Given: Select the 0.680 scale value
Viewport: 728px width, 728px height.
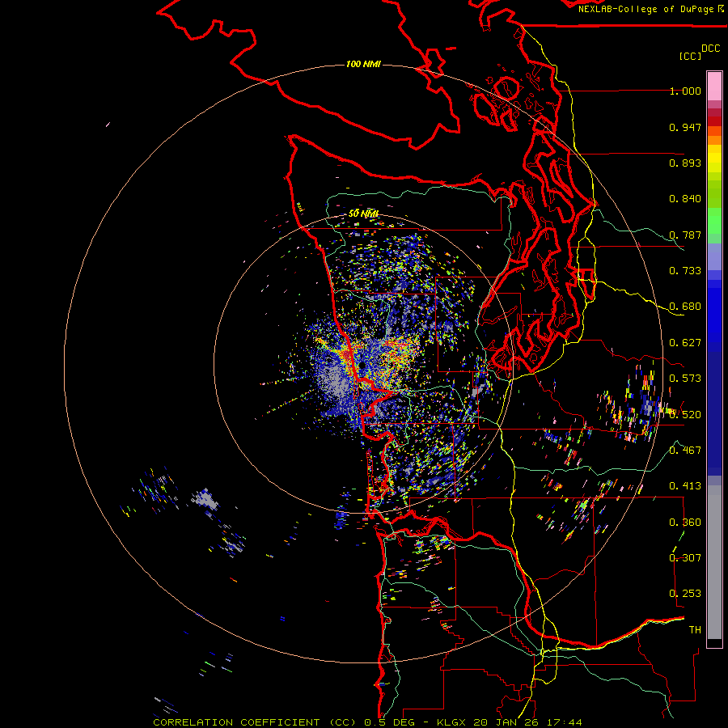Looking at the screenshot, I should 685,307.
